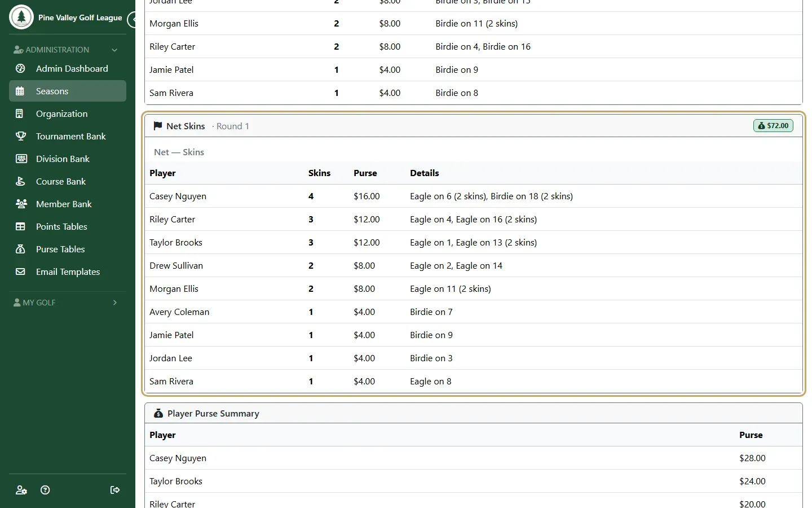This screenshot has width=812, height=508.
Task: Click the Pine Valley Golf League logo
Action: click(x=21, y=17)
